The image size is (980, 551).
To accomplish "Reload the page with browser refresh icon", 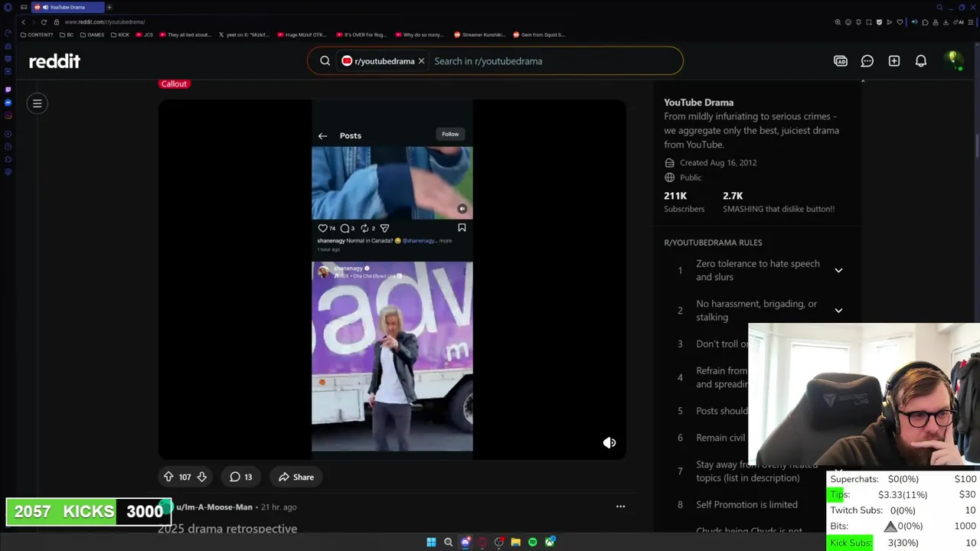I will click(44, 22).
